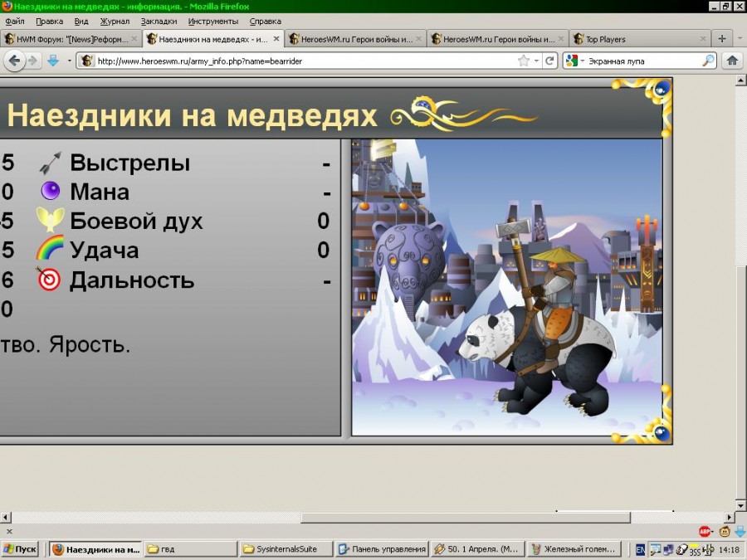Click the Мана stat label

click(100, 192)
